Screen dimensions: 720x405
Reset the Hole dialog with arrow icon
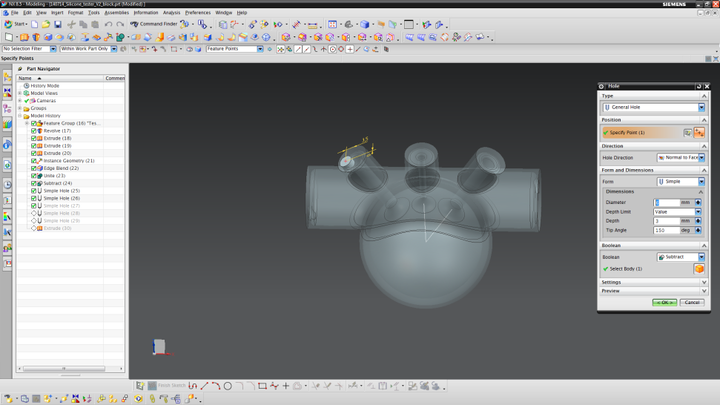pyautogui.click(x=699, y=86)
